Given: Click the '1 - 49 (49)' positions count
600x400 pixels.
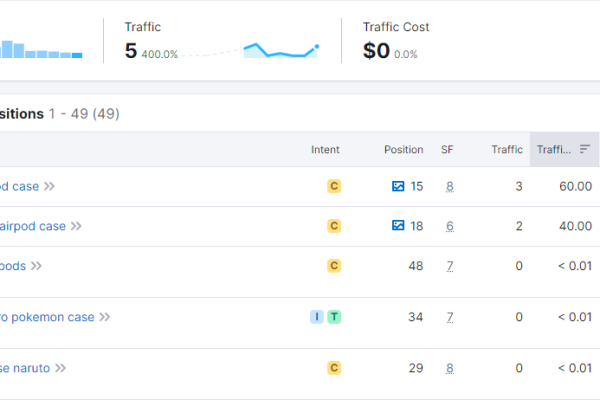Looking at the screenshot, I should click(x=84, y=114).
